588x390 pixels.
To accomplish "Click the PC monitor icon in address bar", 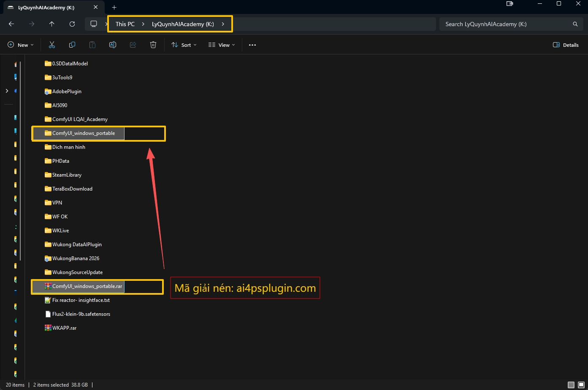I will click(x=94, y=24).
